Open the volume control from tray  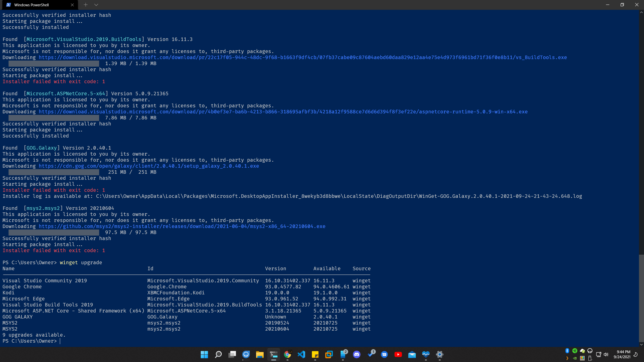point(606,354)
